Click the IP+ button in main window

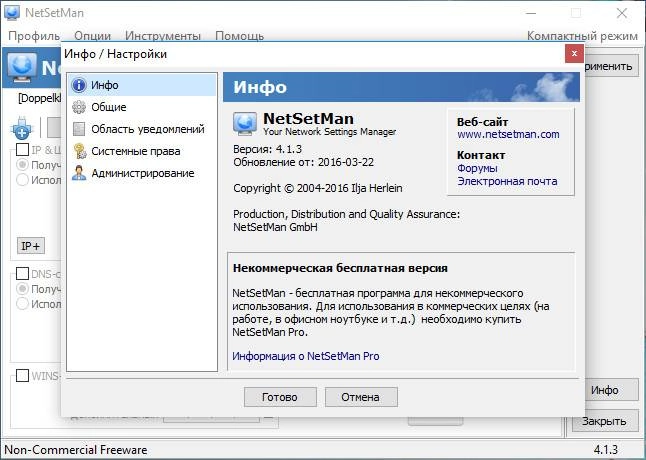click(31, 246)
